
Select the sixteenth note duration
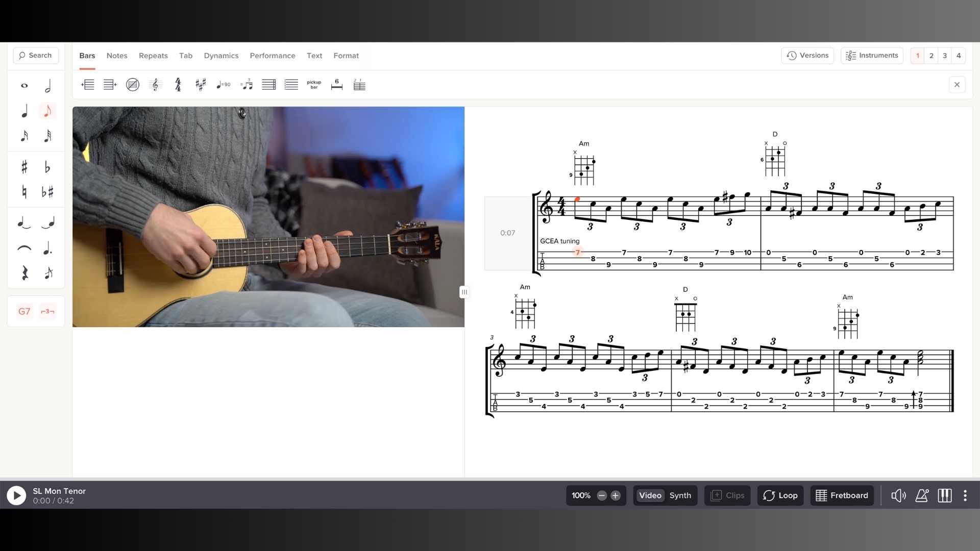[24, 136]
